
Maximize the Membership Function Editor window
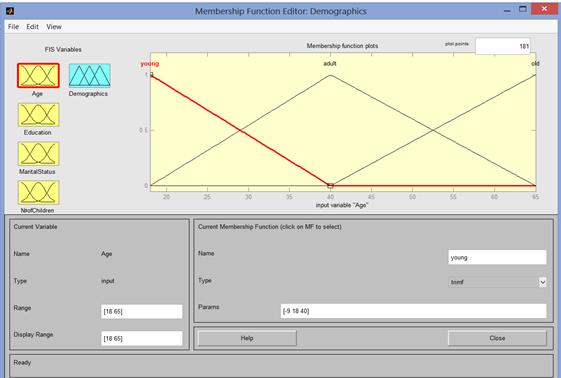point(523,9)
